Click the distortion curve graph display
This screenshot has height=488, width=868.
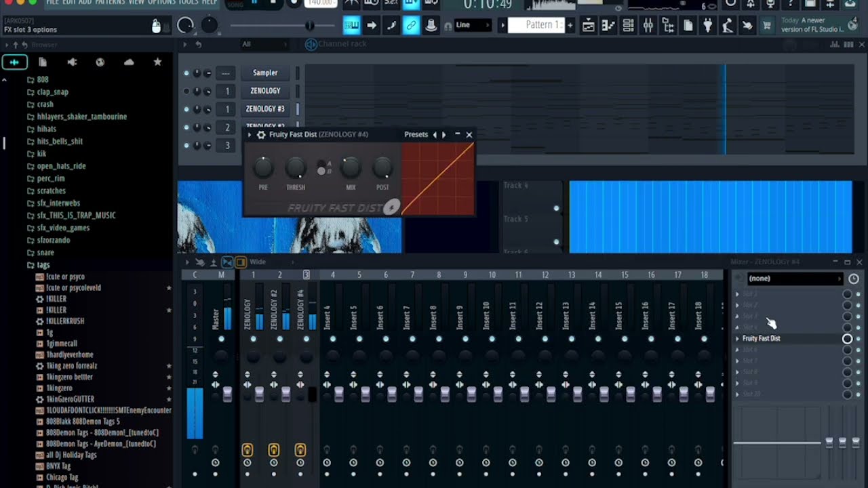[x=437, y=178]
